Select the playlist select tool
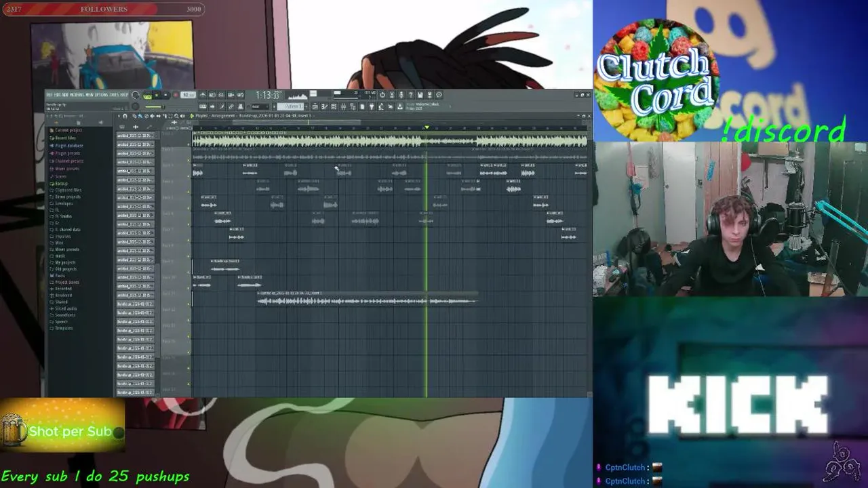868x488 pixels. [170, 116]
